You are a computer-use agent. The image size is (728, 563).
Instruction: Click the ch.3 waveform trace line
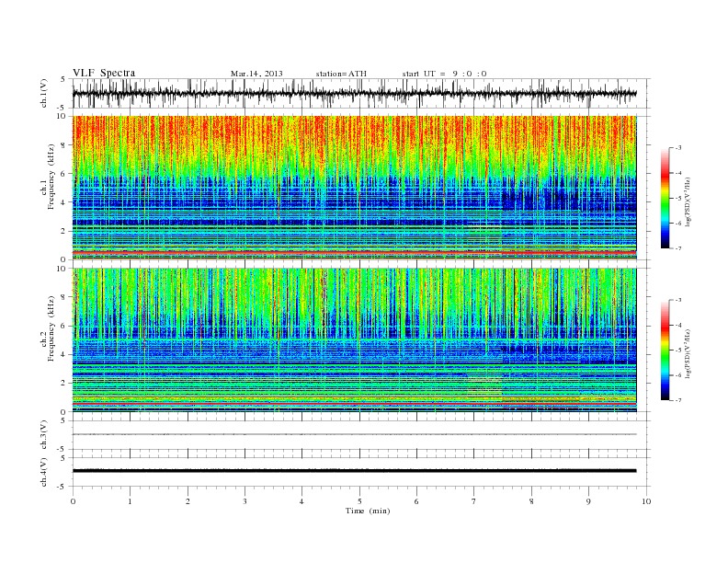point(354,434)
